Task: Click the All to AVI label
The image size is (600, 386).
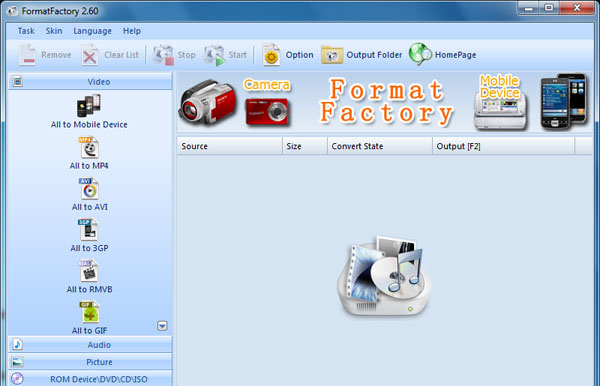Action: point(90,207)
